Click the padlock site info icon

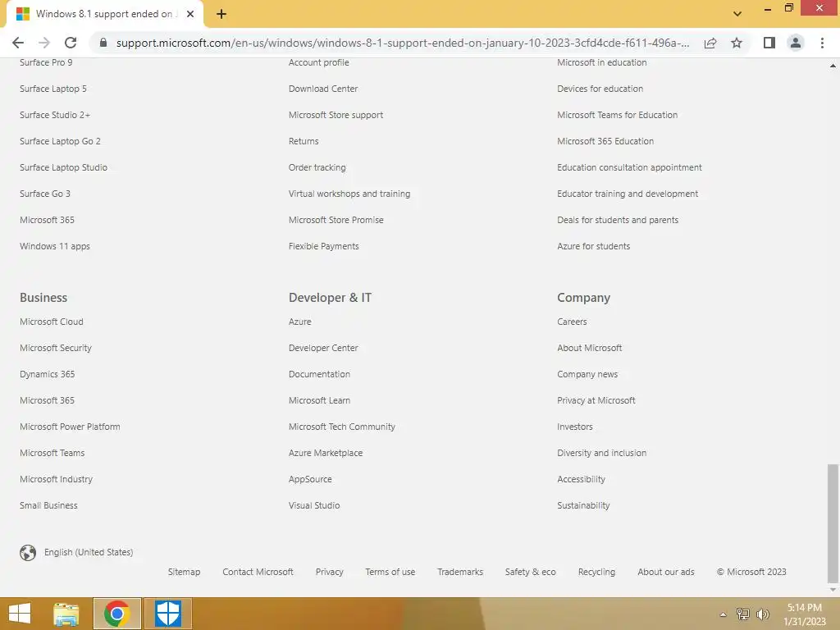pos(103,43)
